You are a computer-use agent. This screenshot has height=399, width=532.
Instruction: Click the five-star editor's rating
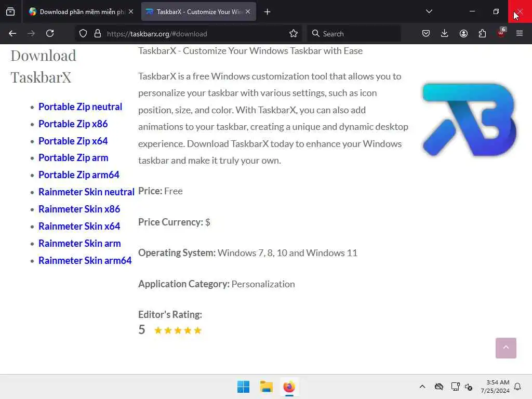178,330
